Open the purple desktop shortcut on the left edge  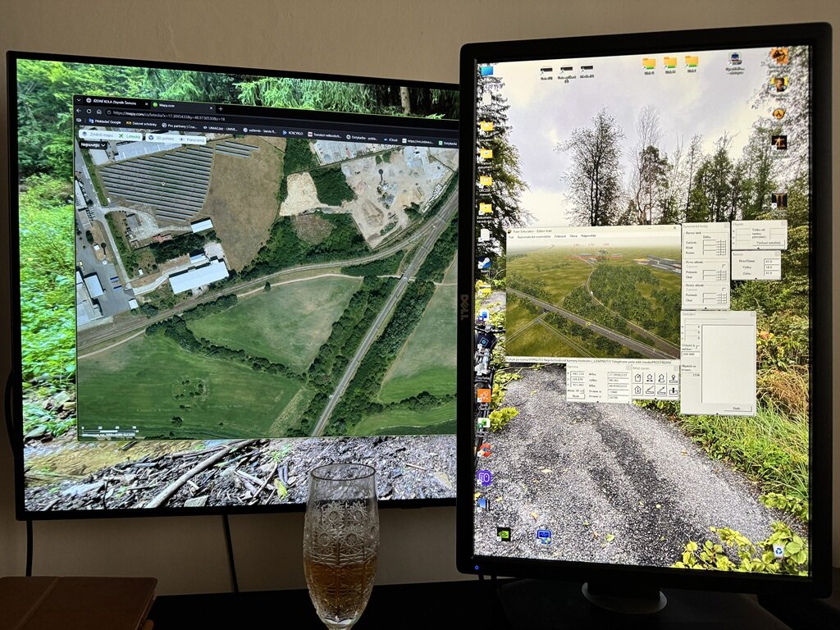pyautogui.click(x=484, y=477)
